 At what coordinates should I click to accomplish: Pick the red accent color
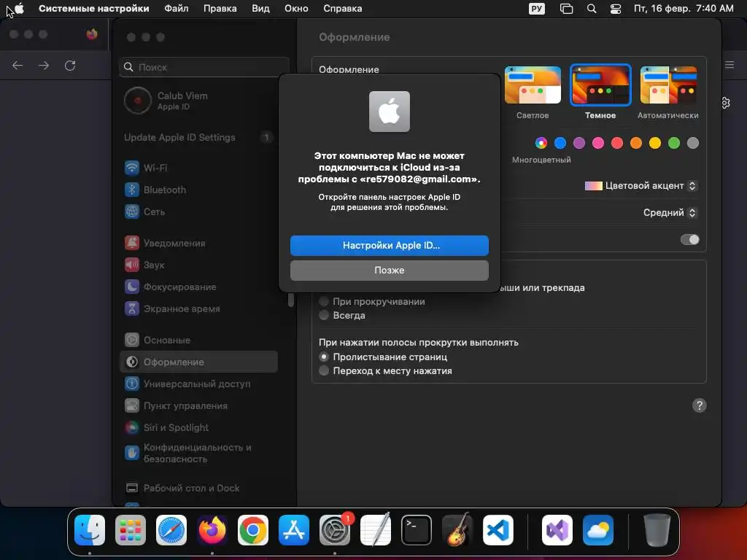coord(617,143)
